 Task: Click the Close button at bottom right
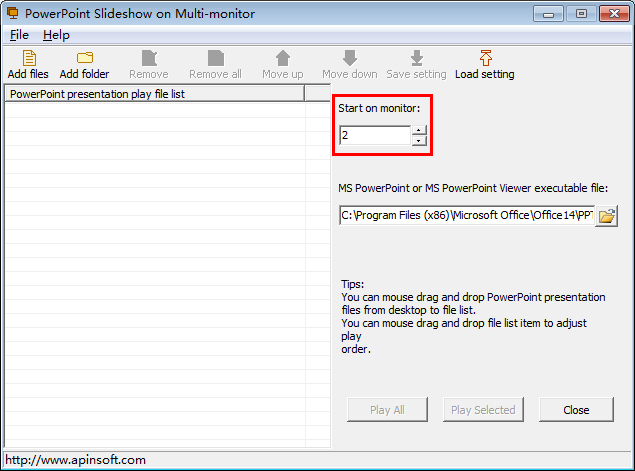(576, 410)
